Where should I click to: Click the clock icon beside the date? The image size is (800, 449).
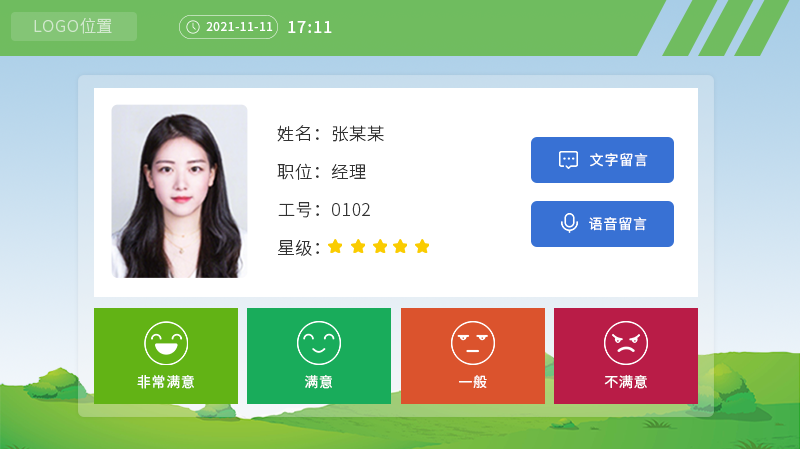[x=193, y=27]
